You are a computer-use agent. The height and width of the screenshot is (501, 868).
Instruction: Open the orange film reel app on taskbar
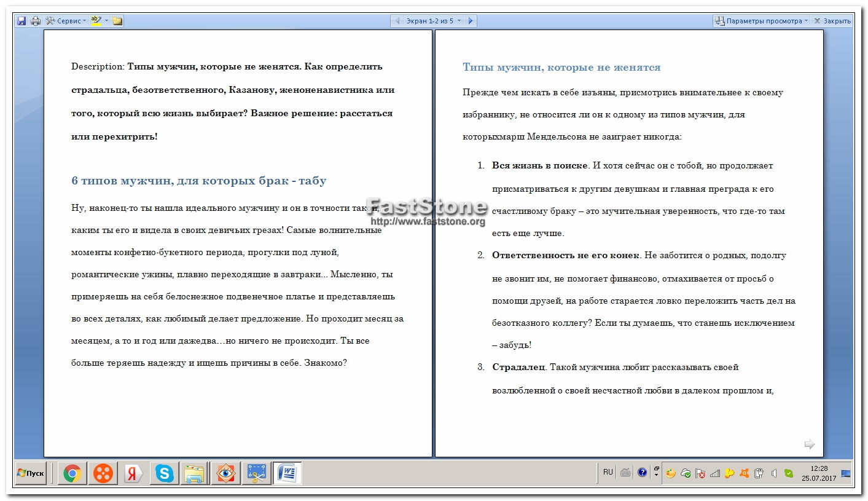pos(103,473)
